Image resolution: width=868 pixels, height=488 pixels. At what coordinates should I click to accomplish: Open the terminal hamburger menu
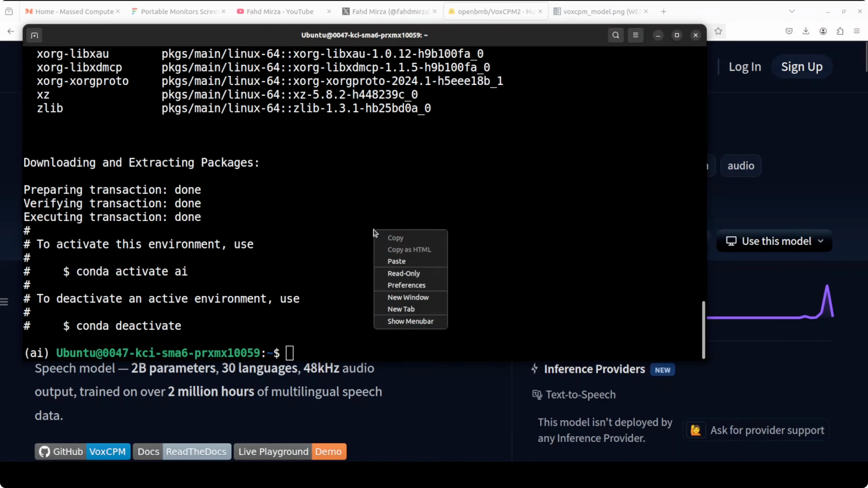635,35
